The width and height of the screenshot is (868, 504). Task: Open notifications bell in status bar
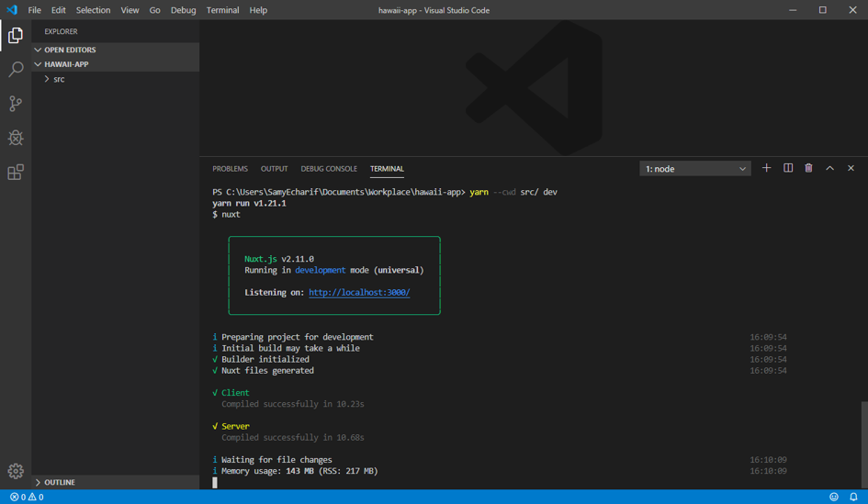pos(853,497)
